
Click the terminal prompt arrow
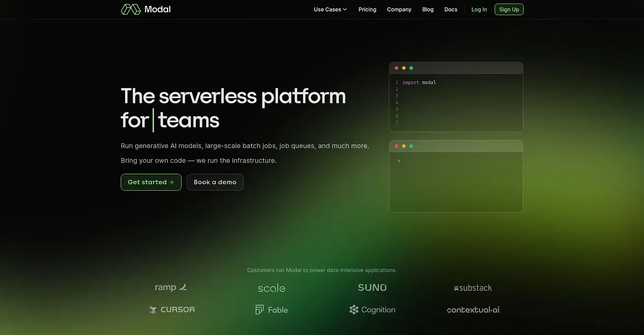[x=399, y=161]
